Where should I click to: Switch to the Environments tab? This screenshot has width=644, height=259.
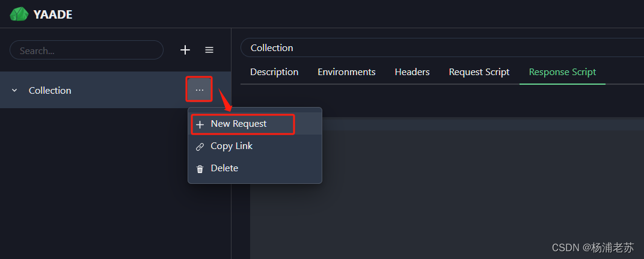tap(346, 72)
